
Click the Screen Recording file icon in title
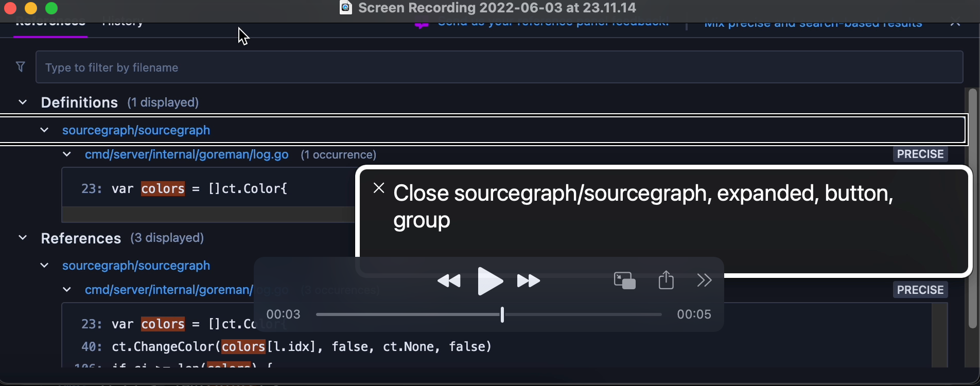pos(346,7)
